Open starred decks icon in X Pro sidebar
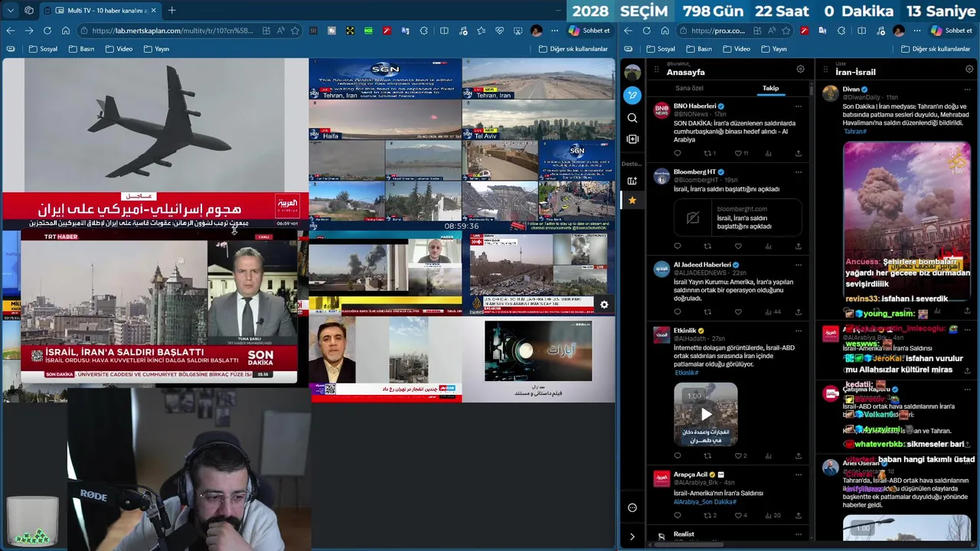980x551 pixels. pyautogui.click(x=632, y=201)
